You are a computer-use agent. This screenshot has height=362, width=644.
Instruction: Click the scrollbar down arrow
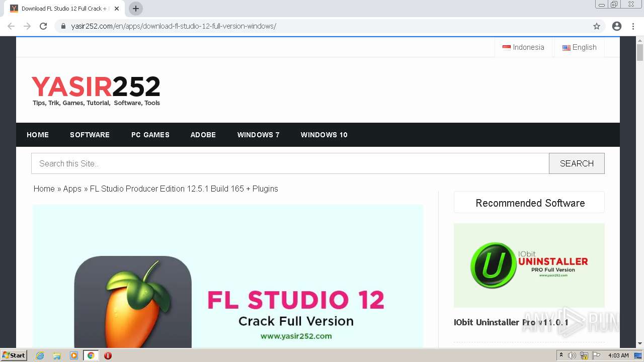(x=640, y=343)
